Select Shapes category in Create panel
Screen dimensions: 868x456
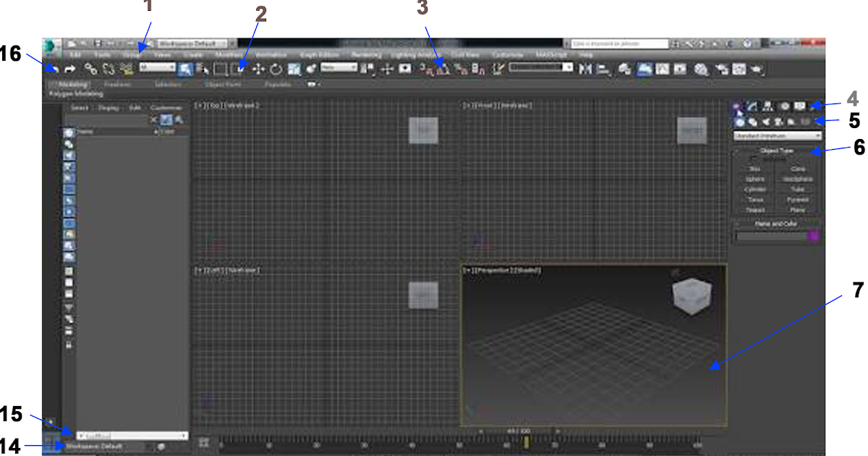pos(753,122)
